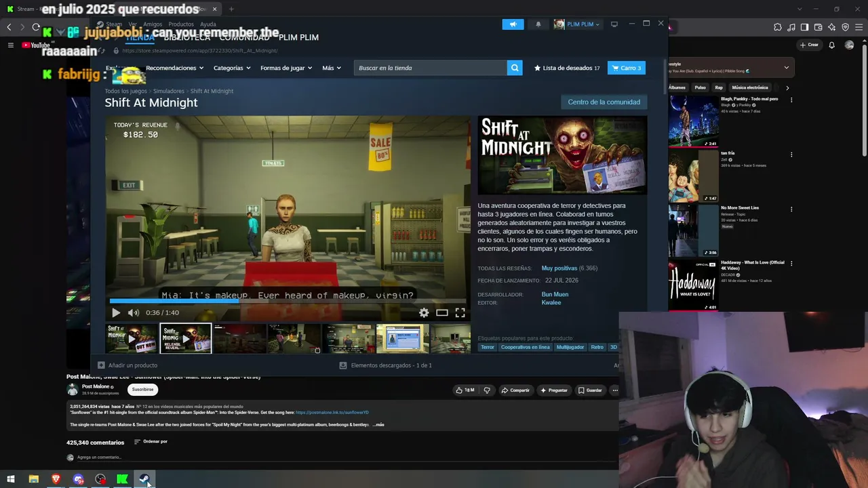This screenshot has height=488, width=868.
Task: Mute the trailer volume speaker icon
Action: point(134,312)
